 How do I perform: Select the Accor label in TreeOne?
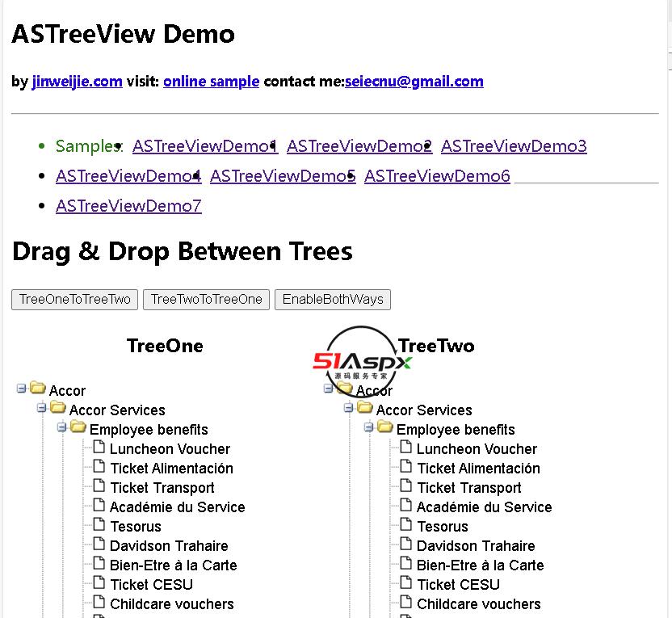click(x=67, y=391)
